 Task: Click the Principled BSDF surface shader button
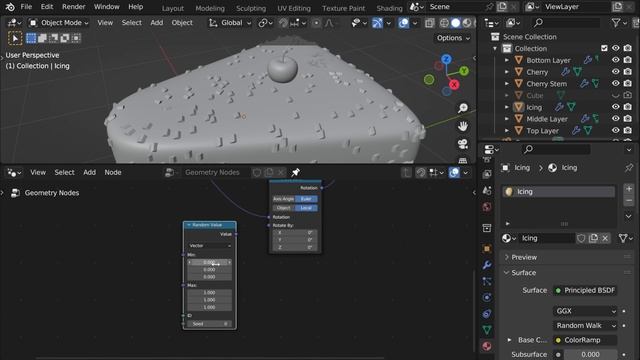click(x=585, y=290)
